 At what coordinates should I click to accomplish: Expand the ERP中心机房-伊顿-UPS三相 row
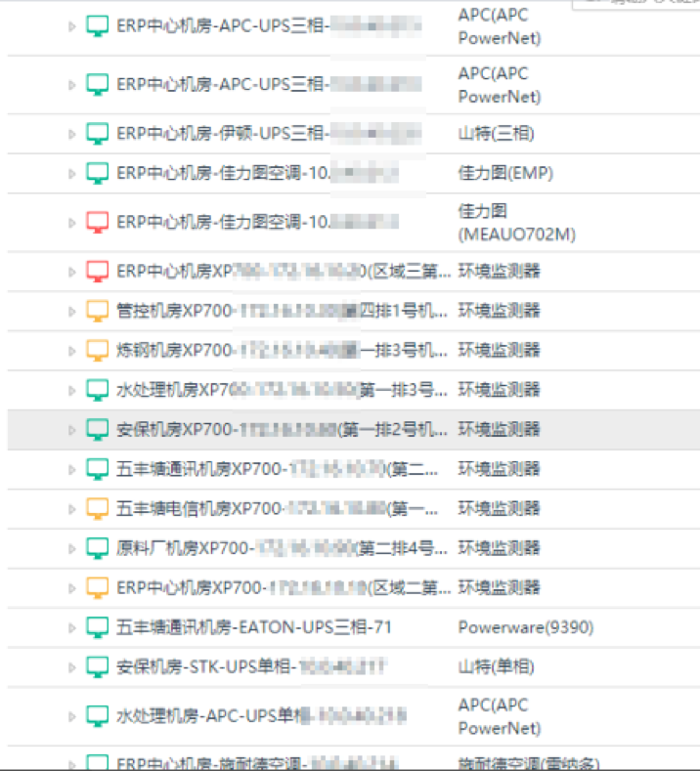71,134
